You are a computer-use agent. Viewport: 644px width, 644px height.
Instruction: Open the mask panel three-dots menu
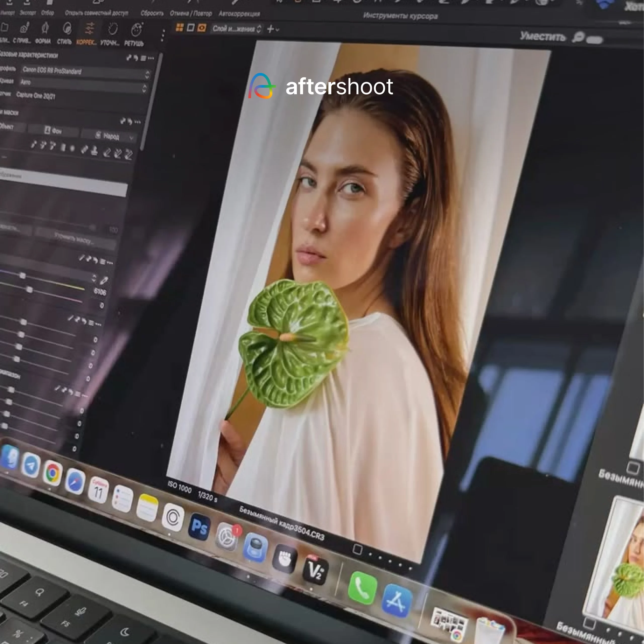tap(138, 122)
